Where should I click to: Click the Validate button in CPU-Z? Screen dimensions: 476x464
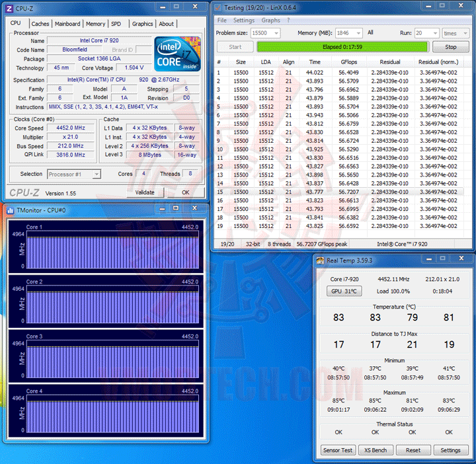point(145,192)
